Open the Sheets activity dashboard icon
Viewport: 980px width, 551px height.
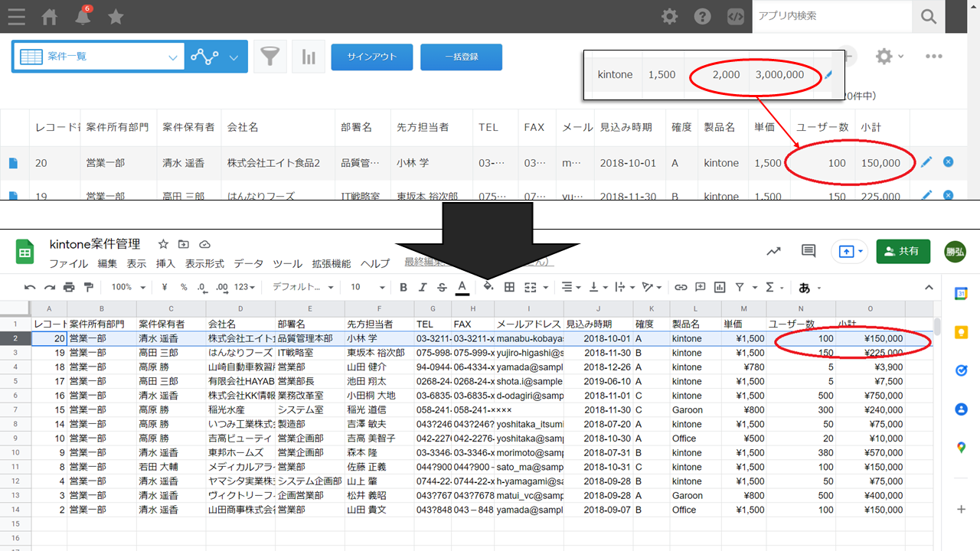point(774,251)
